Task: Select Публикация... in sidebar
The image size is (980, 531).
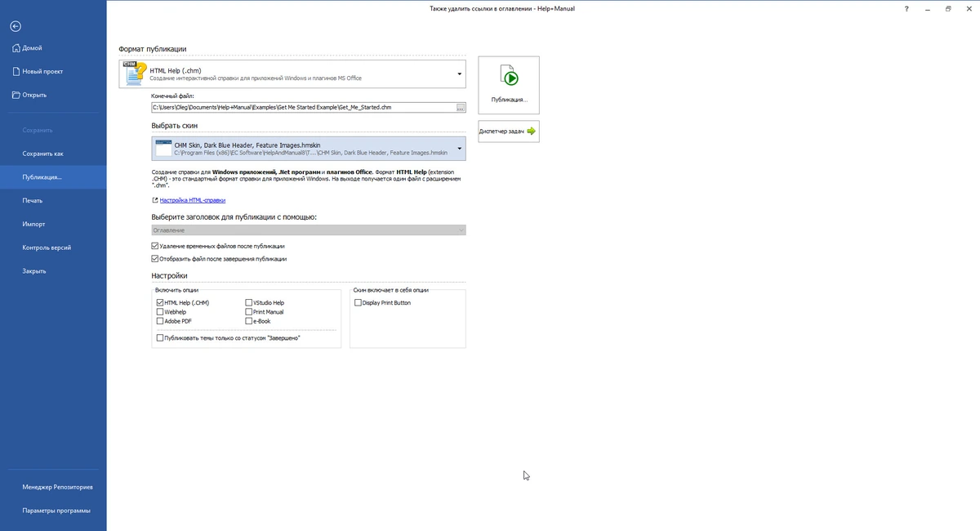Action: pos(53,177)
